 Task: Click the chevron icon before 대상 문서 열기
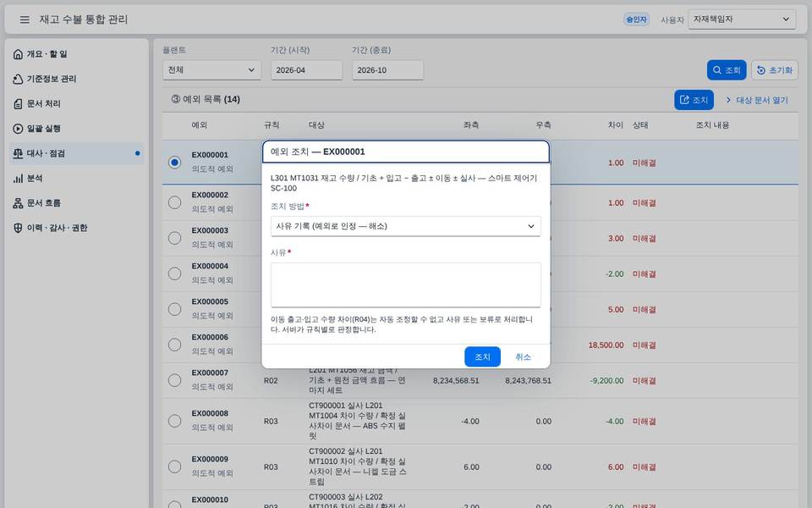pyautogui.click(x=728, y=100)
